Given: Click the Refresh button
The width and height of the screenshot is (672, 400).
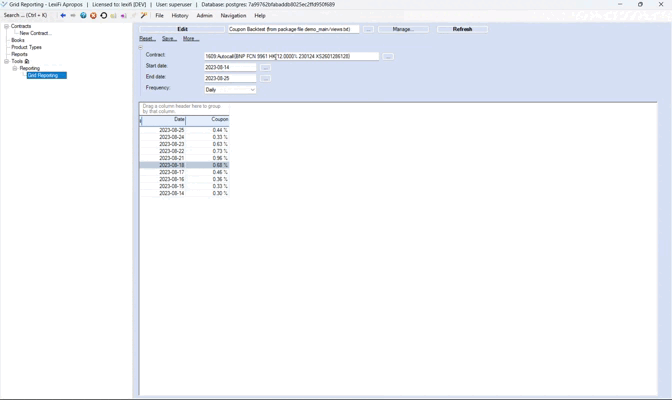Looking at the screenshot, I should 462,29.
